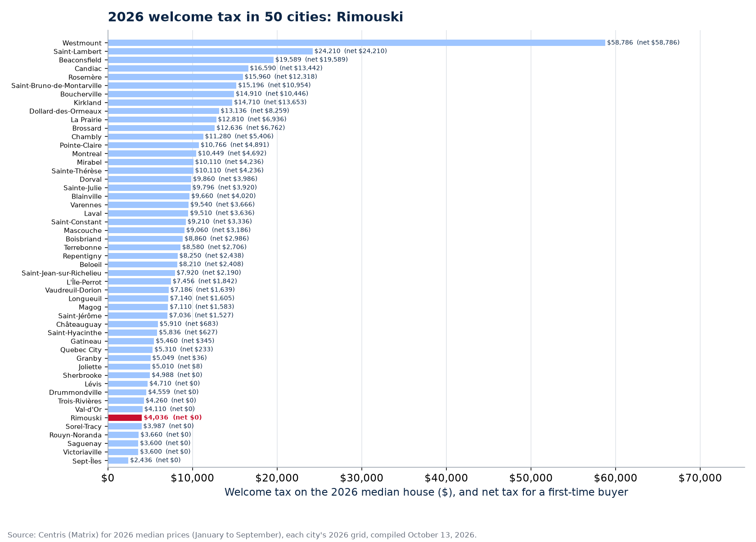Viewport: 756px width, 542px height.
Task: Select the chart title '2026 welcome tax in 50 cities: Rimouski'
Action: [x=255, y=17]
